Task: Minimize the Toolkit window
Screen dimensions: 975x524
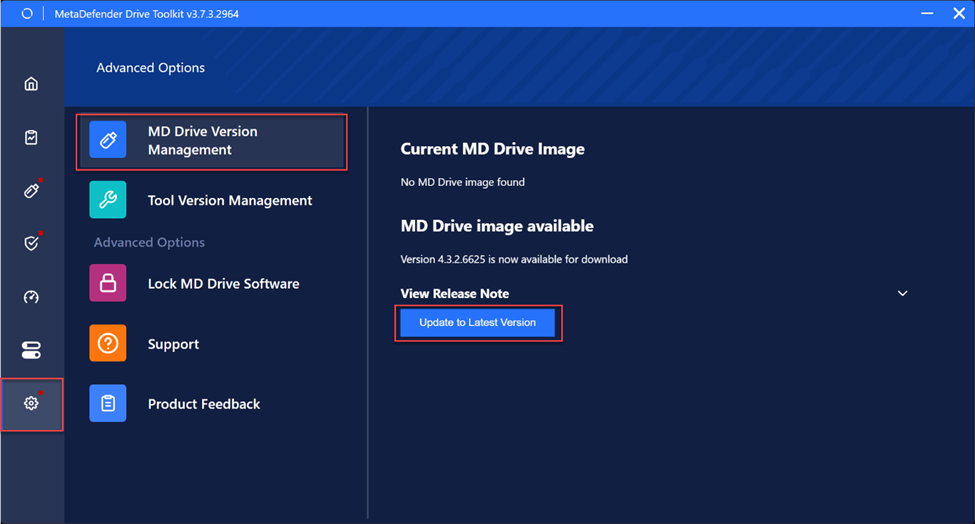Action: click(927, 13)
